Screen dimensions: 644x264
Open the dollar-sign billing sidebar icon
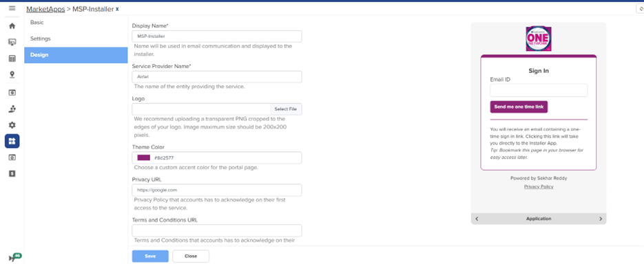(x=12, y=173)
